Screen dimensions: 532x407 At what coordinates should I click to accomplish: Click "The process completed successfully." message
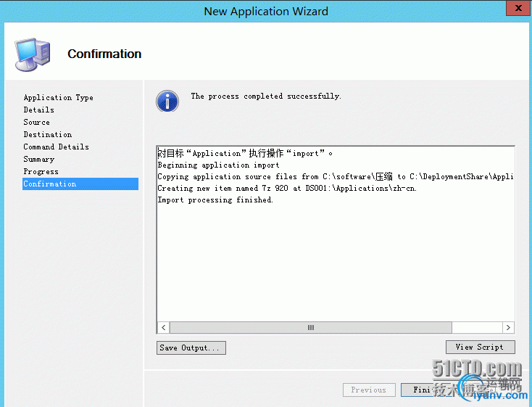tap(266, 96)
